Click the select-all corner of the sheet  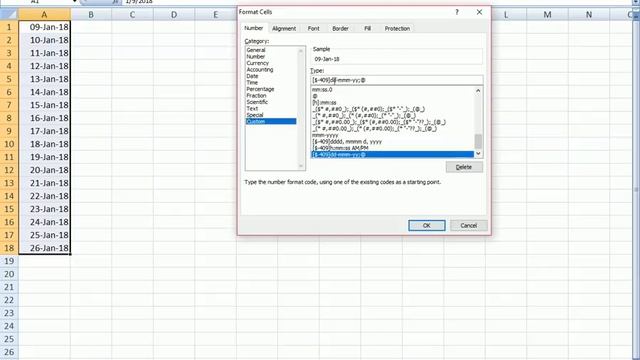pos(9,15)
